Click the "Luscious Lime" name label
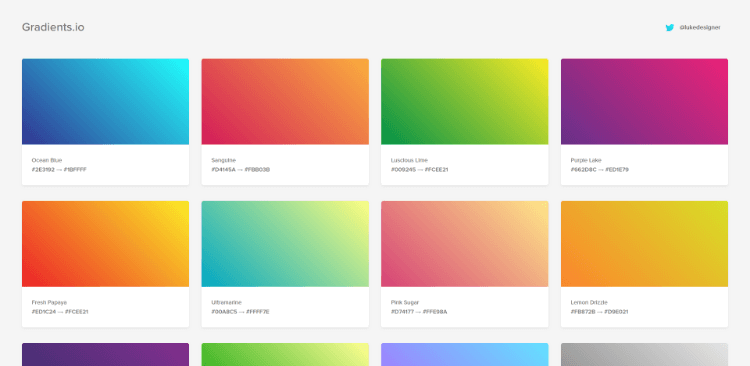 pos(409,160)
